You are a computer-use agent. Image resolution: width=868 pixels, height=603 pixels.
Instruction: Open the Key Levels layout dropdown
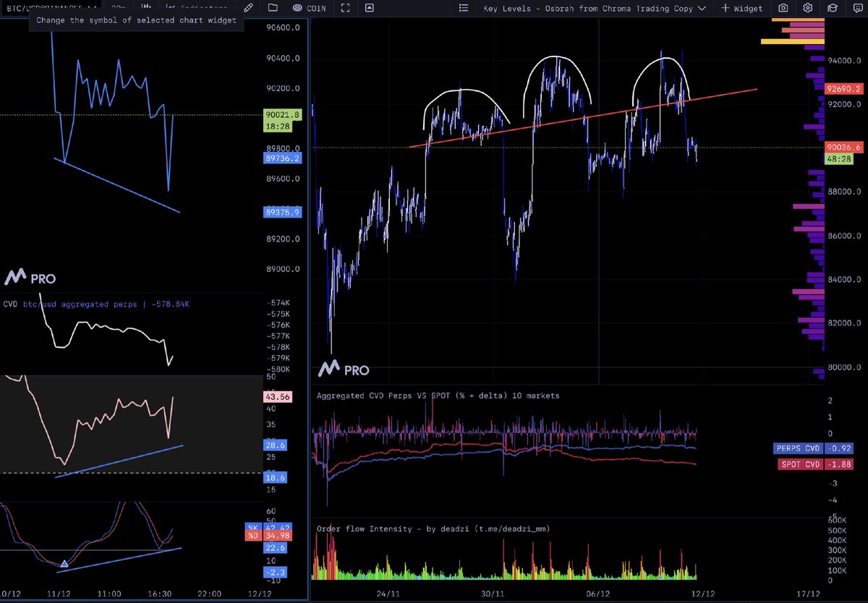594,9
